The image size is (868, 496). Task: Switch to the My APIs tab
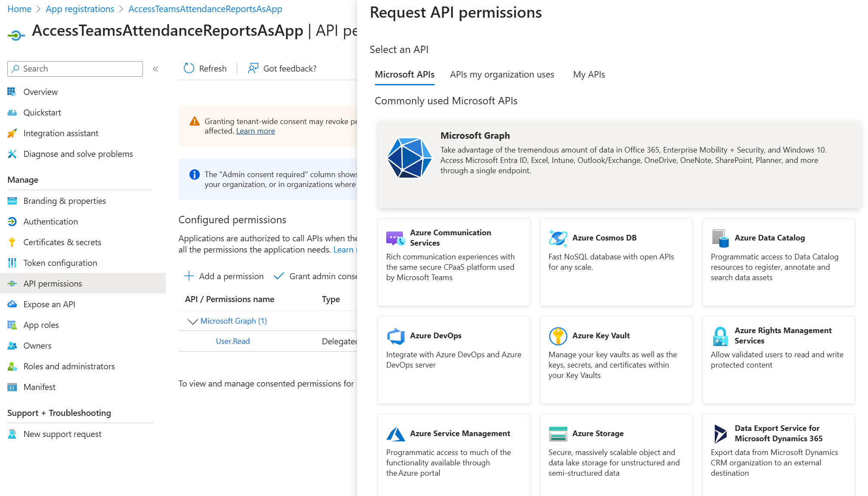(x=589, y=74)
